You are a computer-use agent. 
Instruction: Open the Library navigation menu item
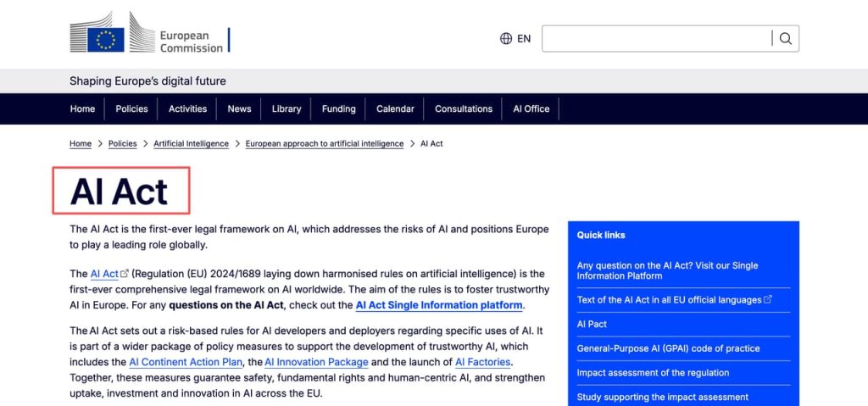tap(287, 108)
